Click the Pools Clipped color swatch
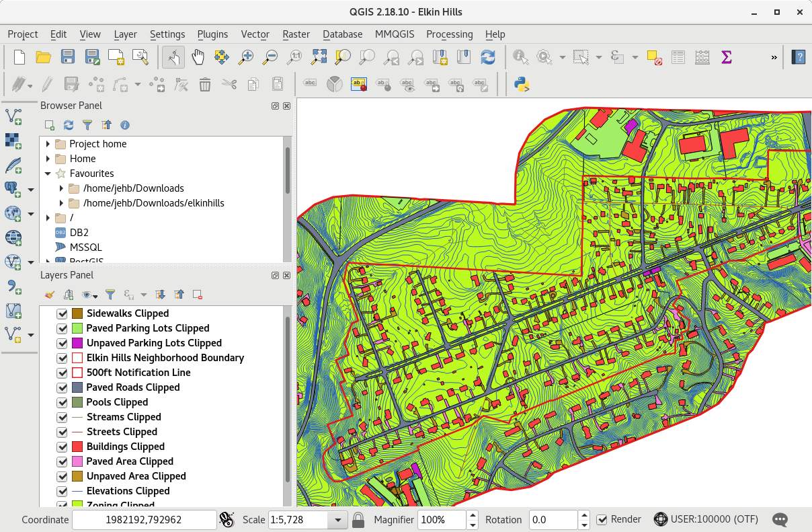The image size is (812, 532). [77, 402]
